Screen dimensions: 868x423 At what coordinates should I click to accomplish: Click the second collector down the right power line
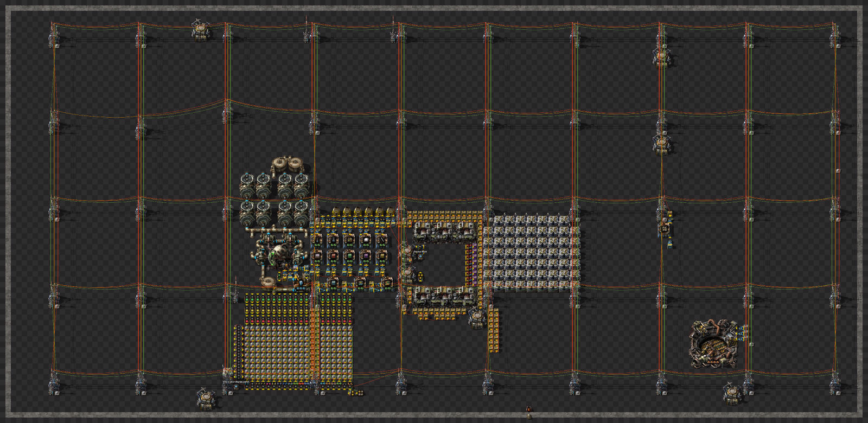pyautogui.click(x=662, y=144)
